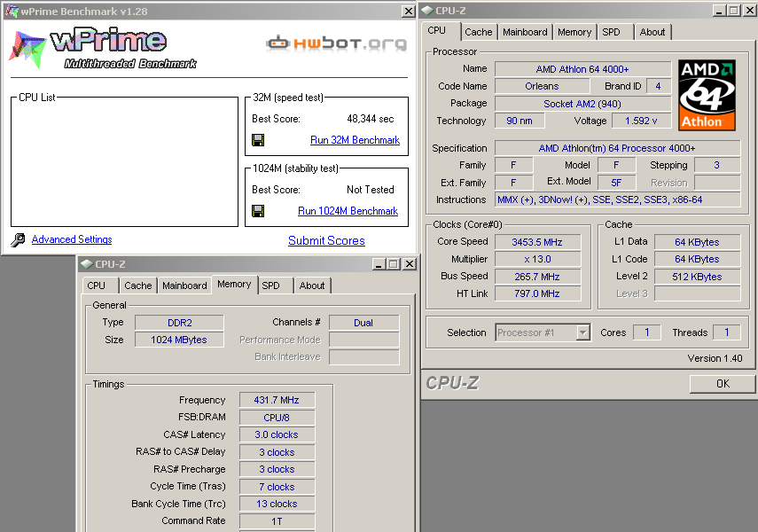Click the Technology value 90 nm

point(520,121)
